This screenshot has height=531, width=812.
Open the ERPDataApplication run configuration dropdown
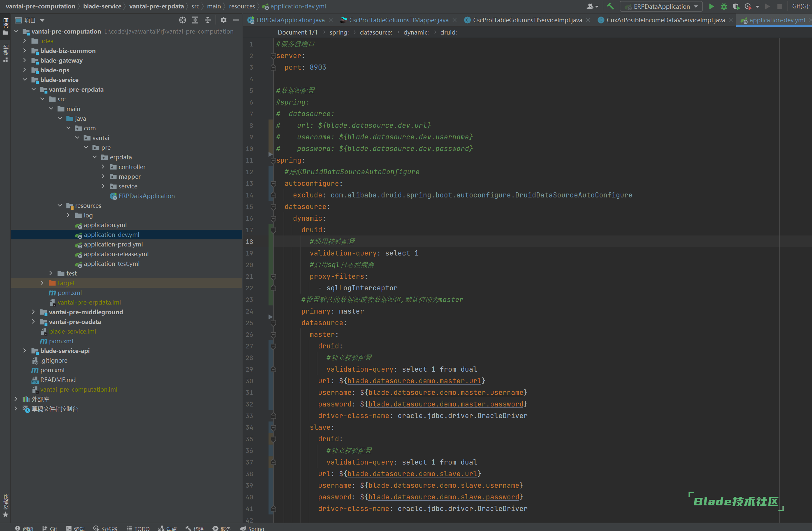click(661, 6)
